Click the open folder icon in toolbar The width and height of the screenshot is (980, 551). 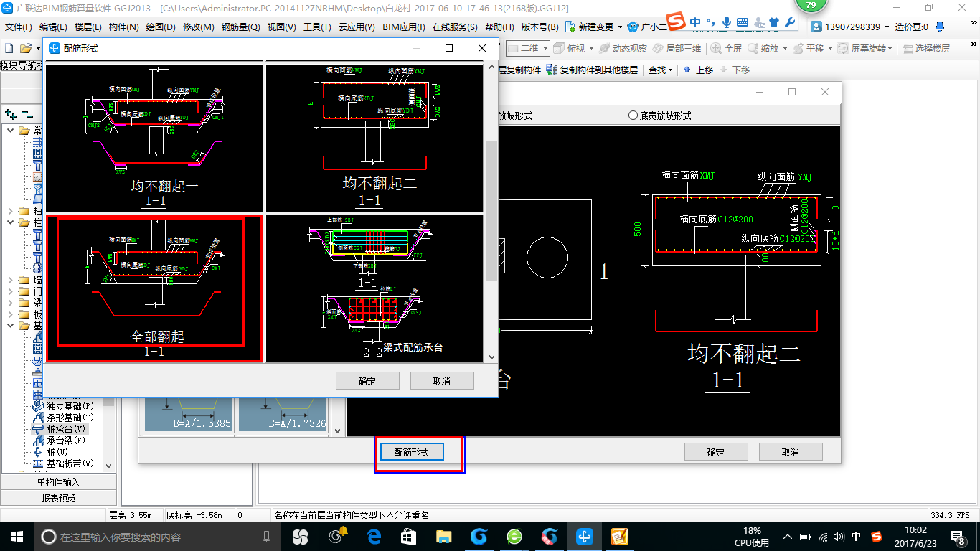click(25, 48)
